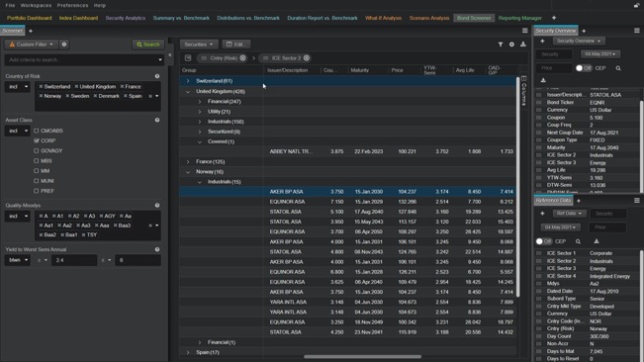Add a new Screener panel tab
The height and width of the screenshot is (362, 644).
coord(31,31)
